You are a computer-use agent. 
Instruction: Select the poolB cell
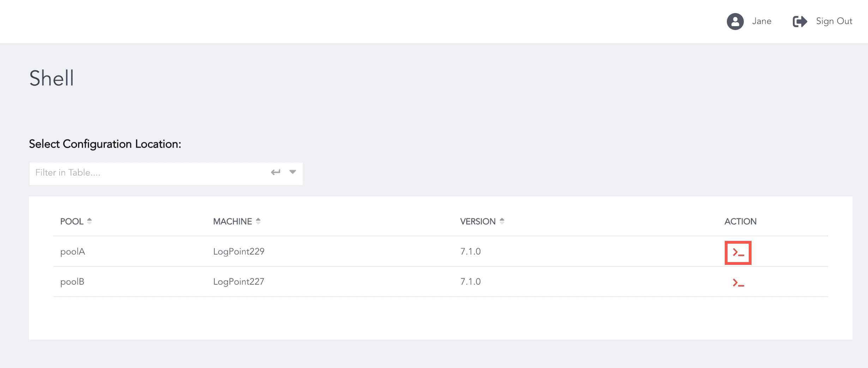click(x=72, y=281)
